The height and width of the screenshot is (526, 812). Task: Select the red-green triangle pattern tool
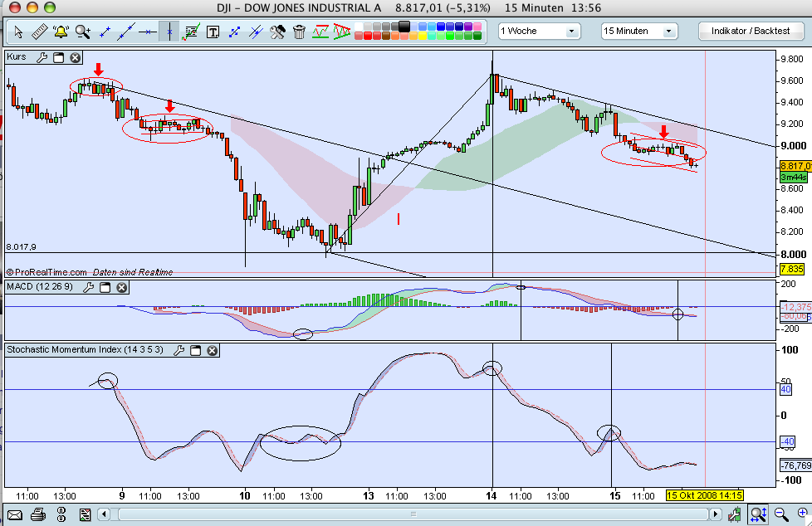pyautogui.click(x=342, y=32)
